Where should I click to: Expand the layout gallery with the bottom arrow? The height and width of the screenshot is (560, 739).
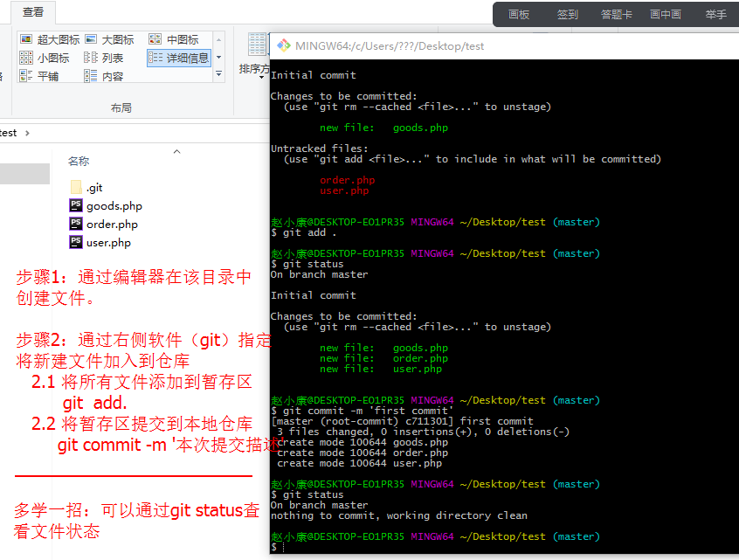pos(218,76)
